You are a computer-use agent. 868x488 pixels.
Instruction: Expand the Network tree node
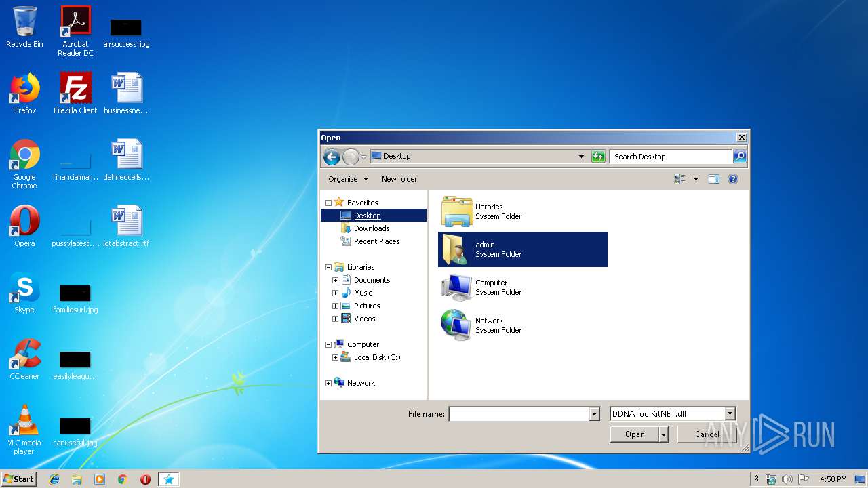pyautogui.click(x=329, y=383)
